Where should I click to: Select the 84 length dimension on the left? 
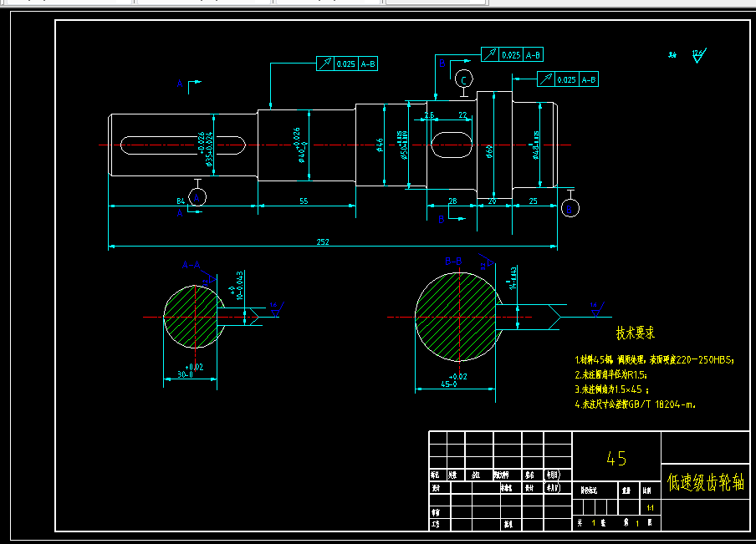coord(181,201)
